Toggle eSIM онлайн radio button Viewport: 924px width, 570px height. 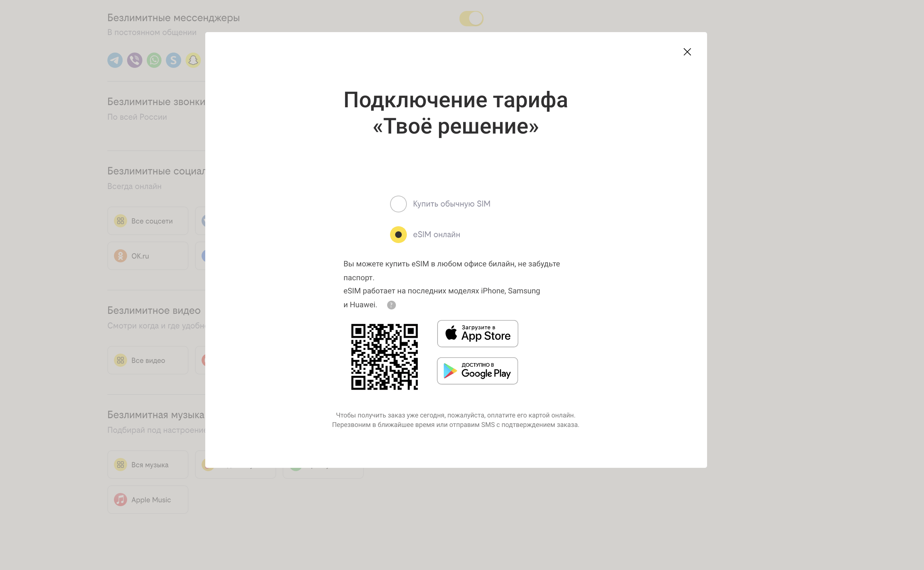[397, 234]
